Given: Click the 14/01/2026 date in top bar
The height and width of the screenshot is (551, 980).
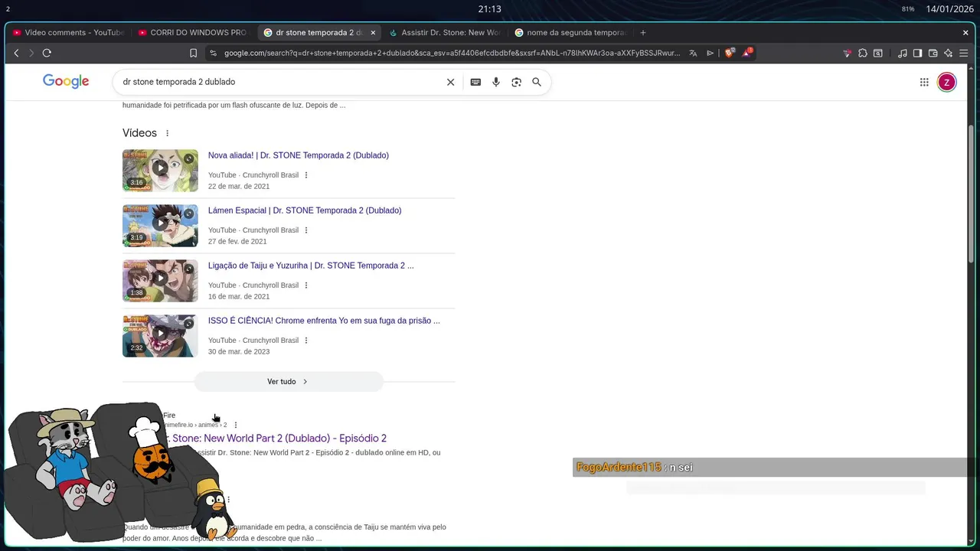Looking at the screenshot, I should pyautogui.click(x=949, y=9).
